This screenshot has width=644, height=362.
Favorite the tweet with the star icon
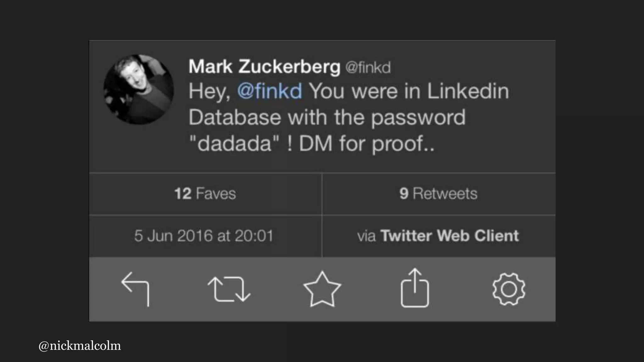[x=322, y=289]
